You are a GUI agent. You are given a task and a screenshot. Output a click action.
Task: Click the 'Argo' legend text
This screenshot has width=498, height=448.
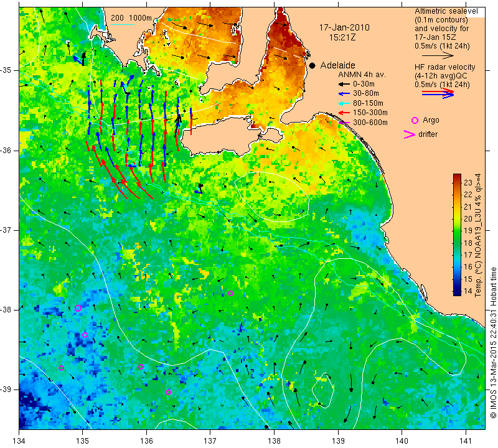[x=431, y=120]
